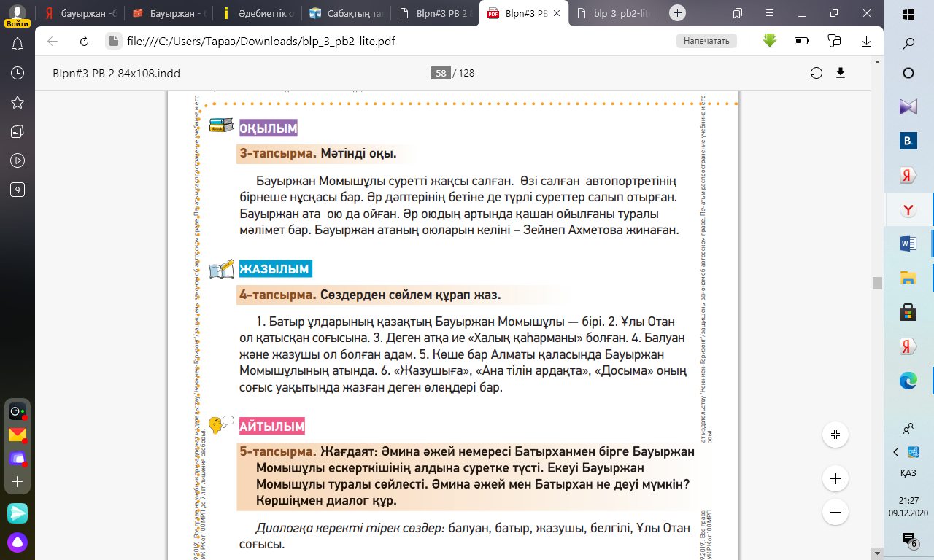
Task: Fit the PDF page to window
Action: pyautogui.click(x=835, y=435)
